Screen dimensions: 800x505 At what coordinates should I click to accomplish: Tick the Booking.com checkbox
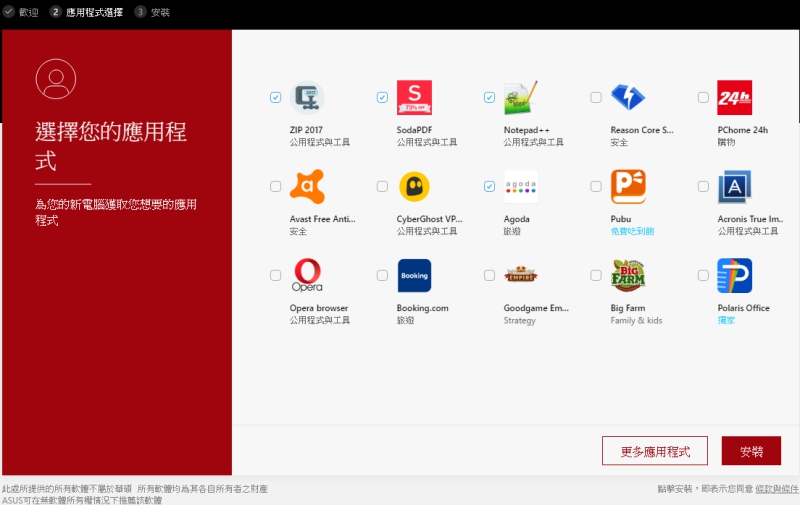[382, 275]
